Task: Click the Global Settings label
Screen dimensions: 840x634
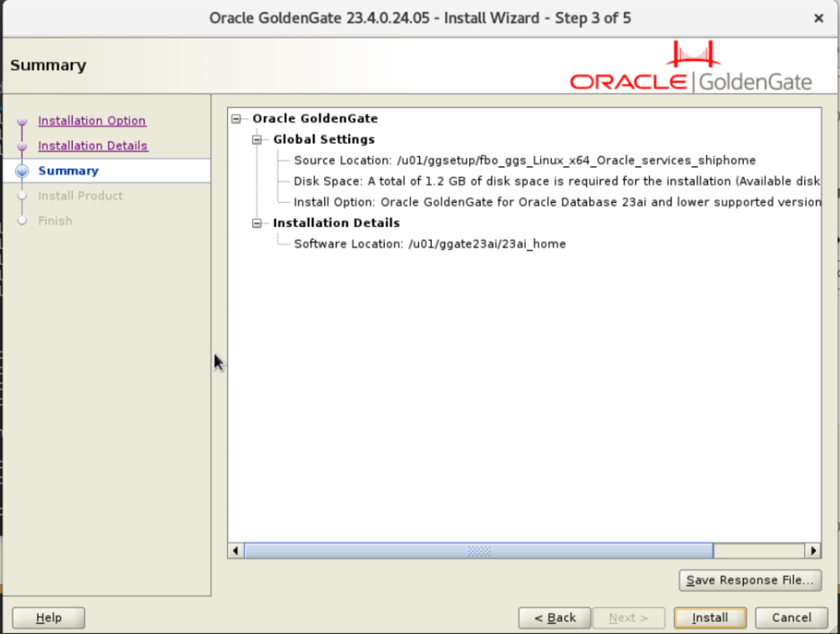Action: pos(324,139)
